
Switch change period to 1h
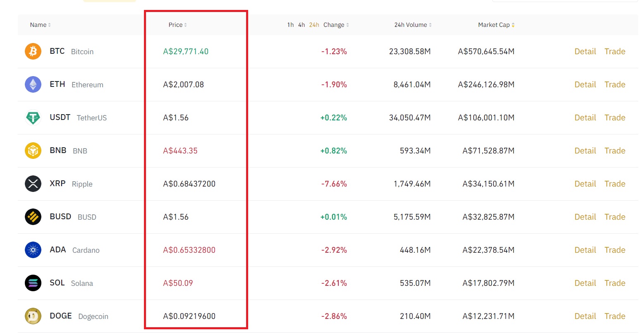[x=290, y=25]
